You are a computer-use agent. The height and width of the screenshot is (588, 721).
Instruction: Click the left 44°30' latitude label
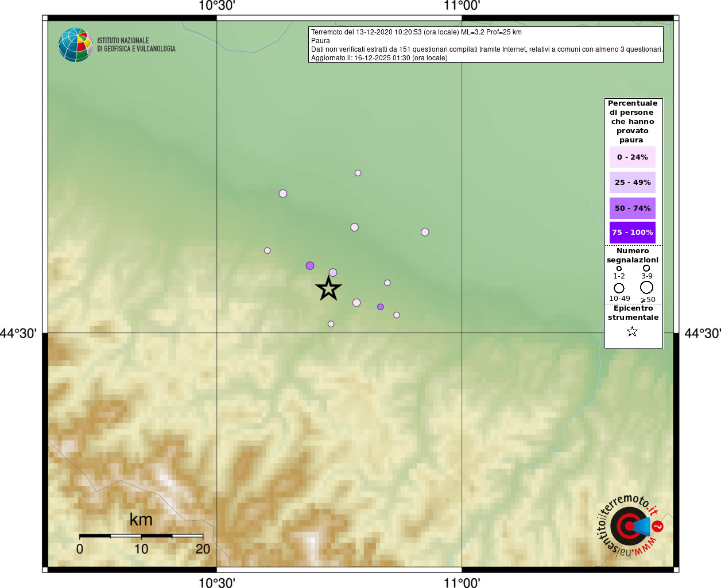(18, 333)
